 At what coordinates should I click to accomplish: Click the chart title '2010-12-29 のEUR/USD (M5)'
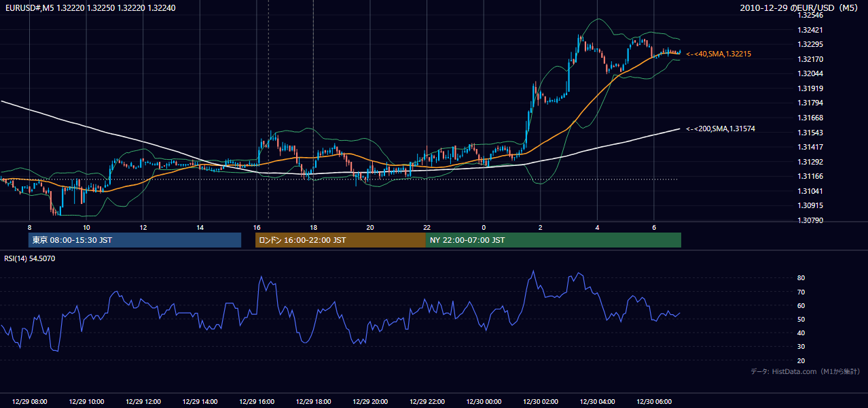point(799,7)
